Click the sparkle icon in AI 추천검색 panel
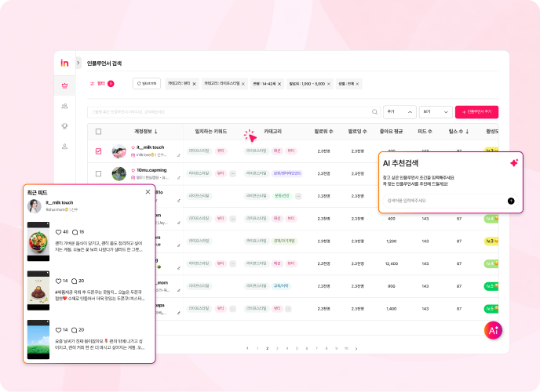Screen dimensions: 540x392 coord(514,162)
